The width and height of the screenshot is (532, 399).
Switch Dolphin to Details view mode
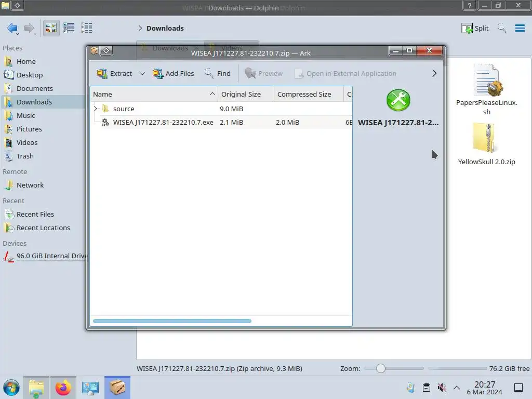[87, 28]
